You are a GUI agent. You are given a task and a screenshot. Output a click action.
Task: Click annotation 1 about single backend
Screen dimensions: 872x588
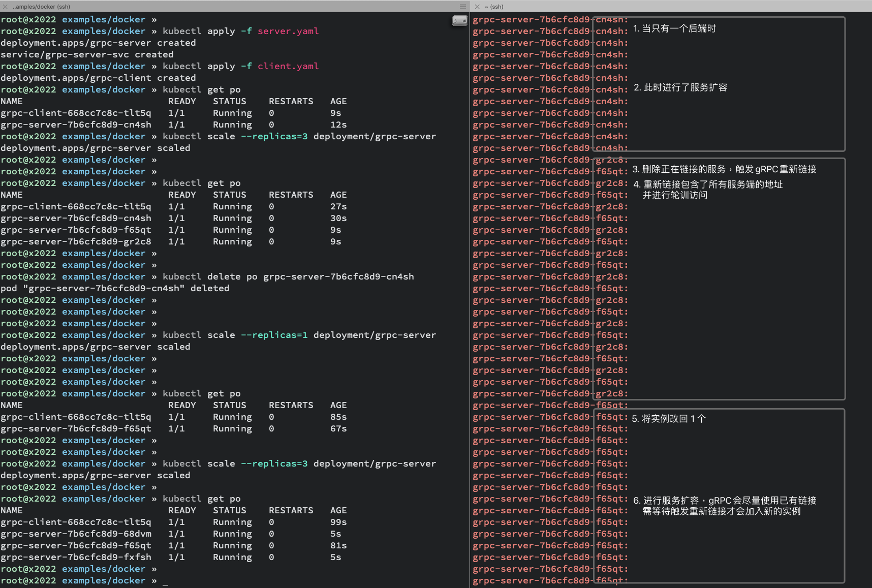pyautogui.click(x=674, y=28)
